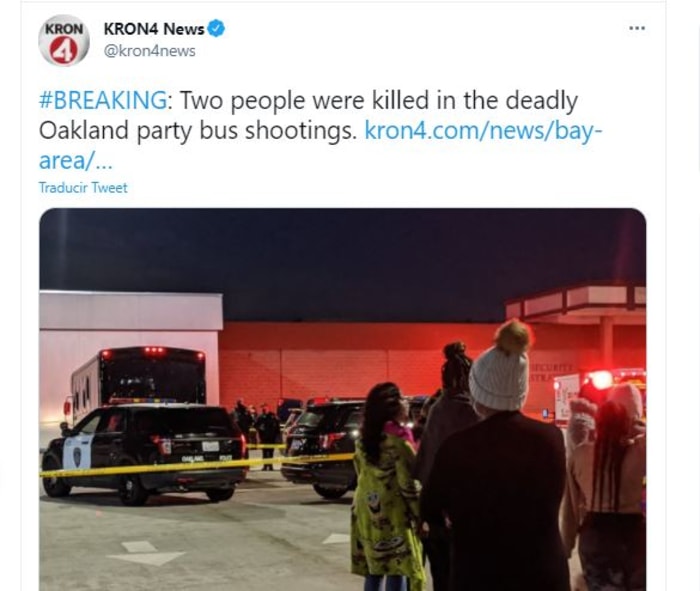The image size is (700, 591).
Task: Click the tweet text about Oakland shootings
Action: coord(308,115)
